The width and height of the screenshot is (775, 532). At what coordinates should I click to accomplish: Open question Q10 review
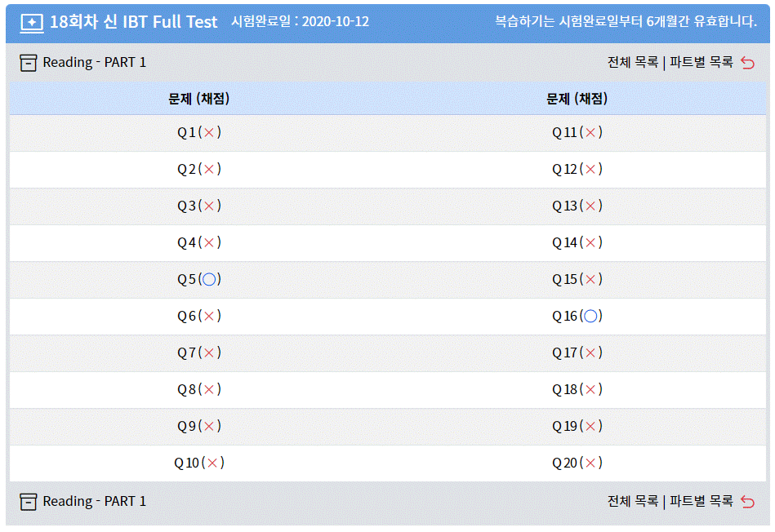[199, 463]
